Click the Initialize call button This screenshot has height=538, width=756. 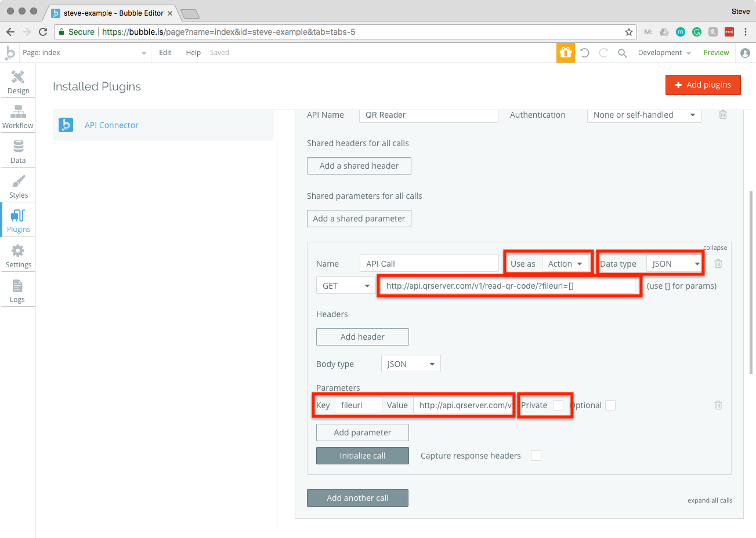point(363,456)
